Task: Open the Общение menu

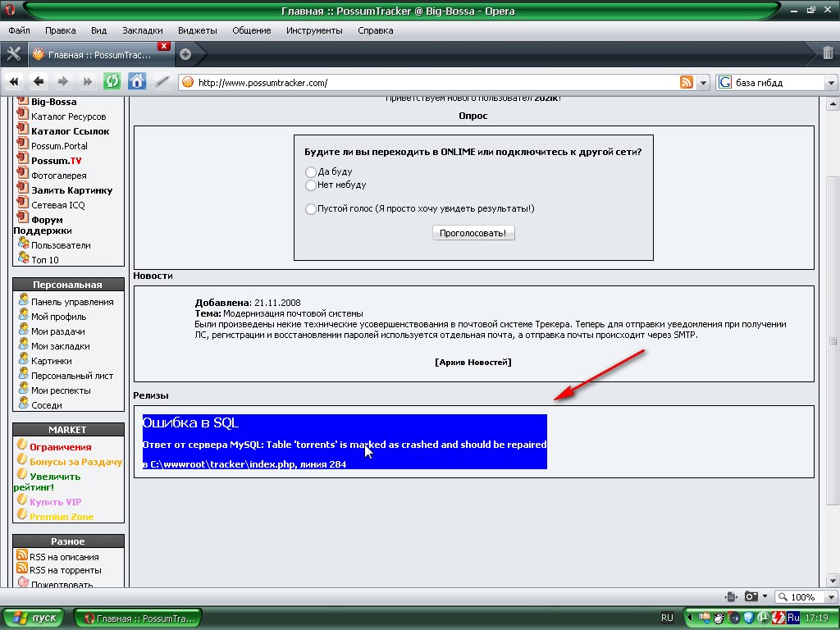Action: click(x=251, y=30)
